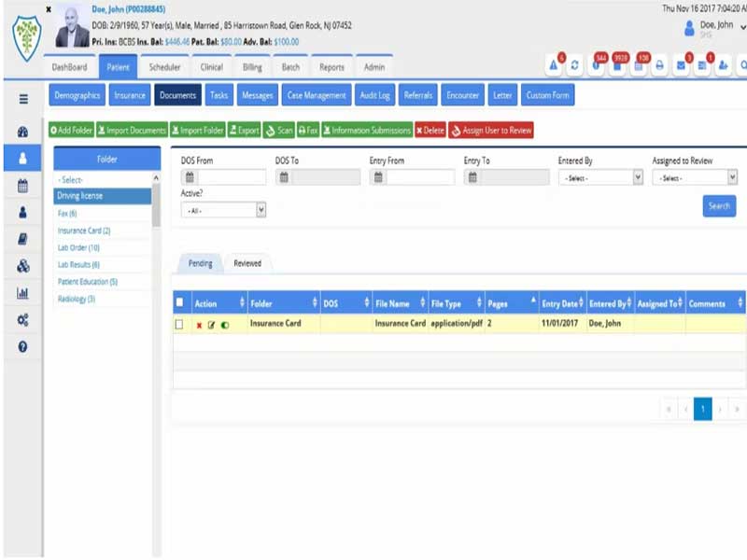The height and width of the screenshot is (560, 747).
Task: Open the help question mark sidebar icon
Action: point(22,346)
